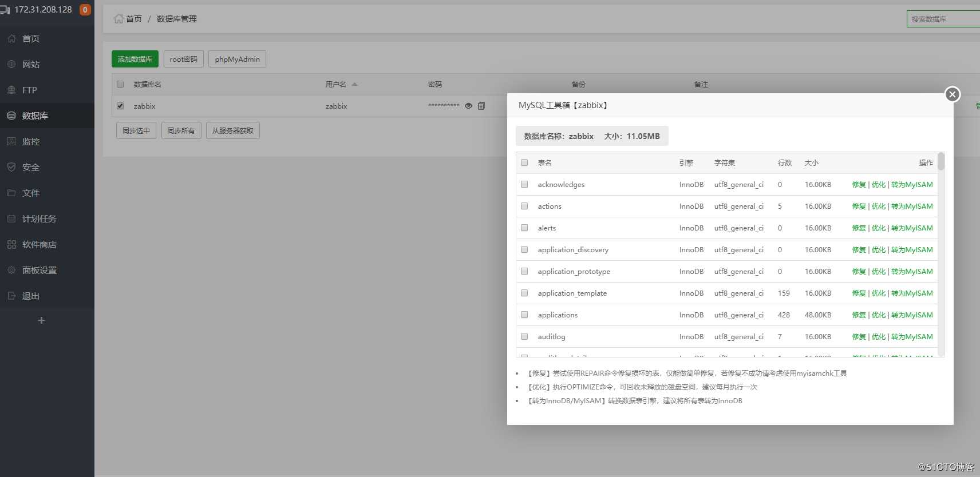Optimize the actions table via 优化
This screenshot has width=980, height=477.
tap(878, 206)
